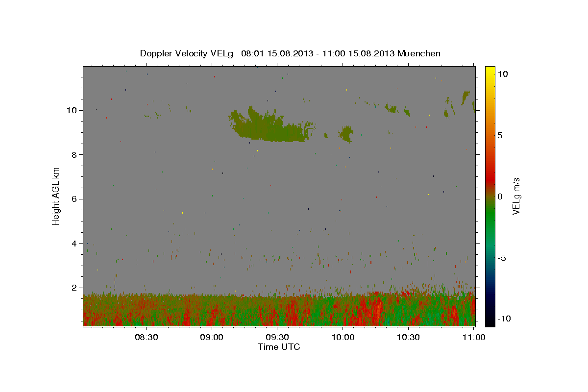This screenshot has width=588, height=392.
Task: Click the 09:30 time tick label
Action: 277,337
